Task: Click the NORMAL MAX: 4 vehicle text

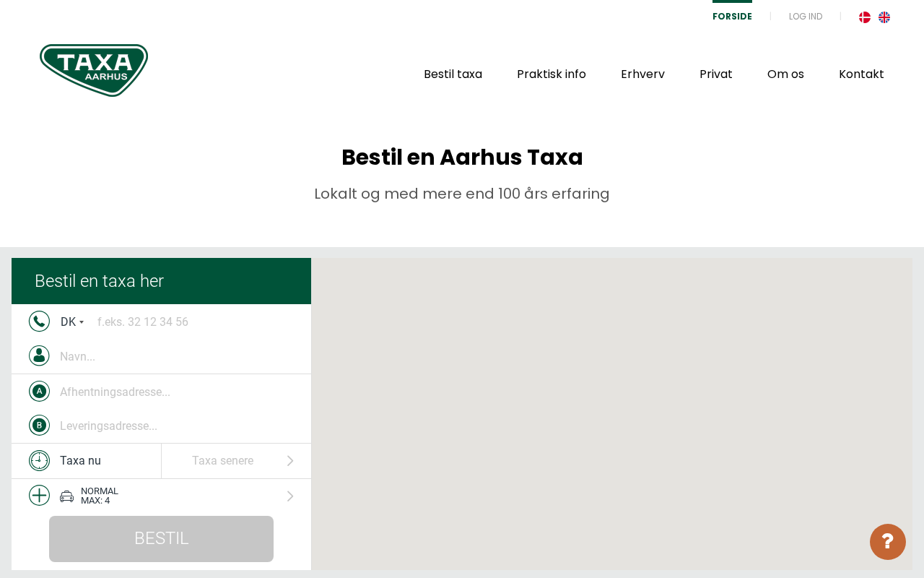Action: tap(100, 496)
